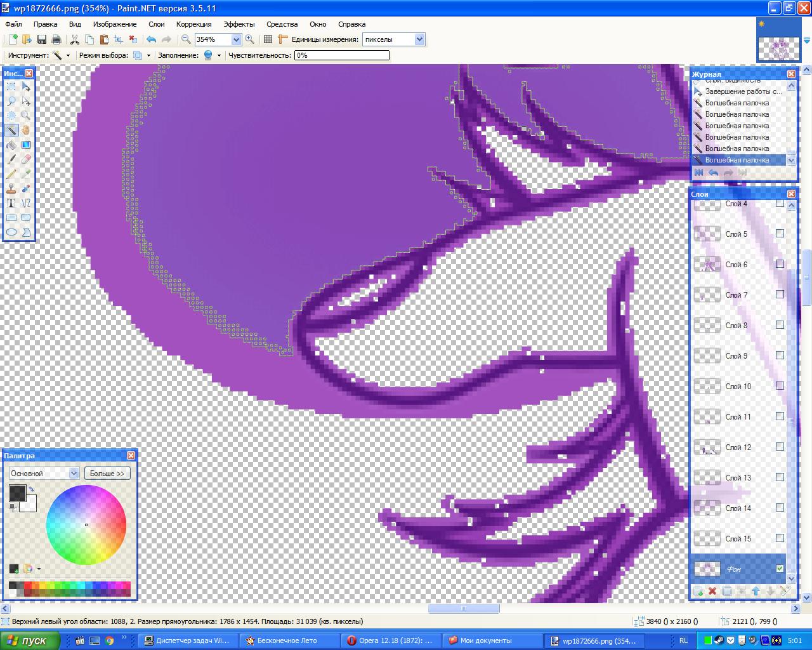Select the Paint Bucket tool
Viewport: 812px width, 650px height.
[11, 145]
